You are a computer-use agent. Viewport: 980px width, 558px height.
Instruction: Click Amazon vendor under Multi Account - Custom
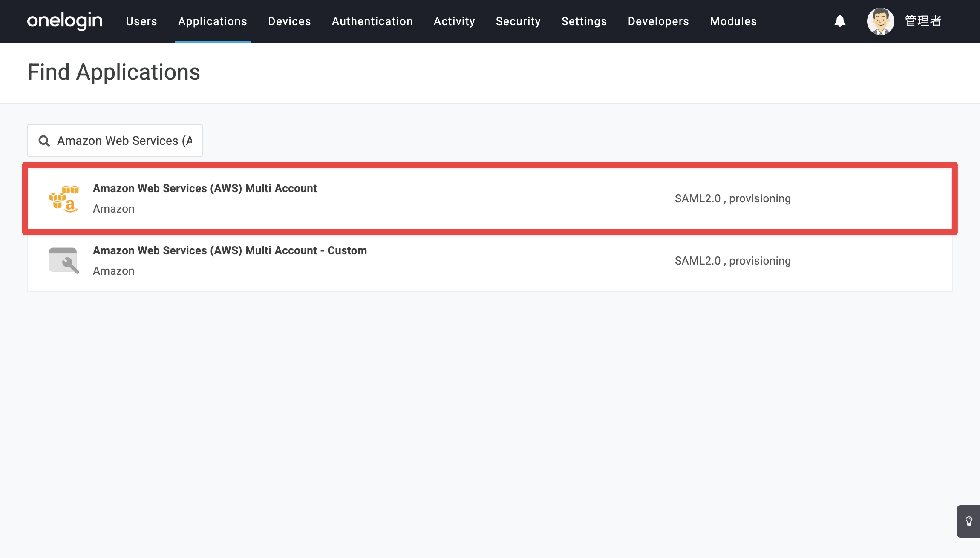point(114,271)
